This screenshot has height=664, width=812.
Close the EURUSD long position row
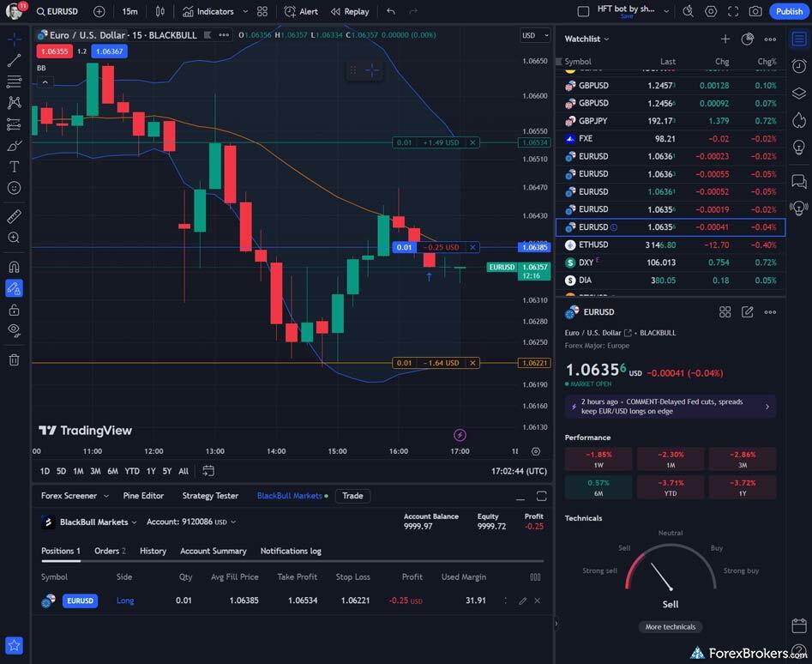[538, 601]
